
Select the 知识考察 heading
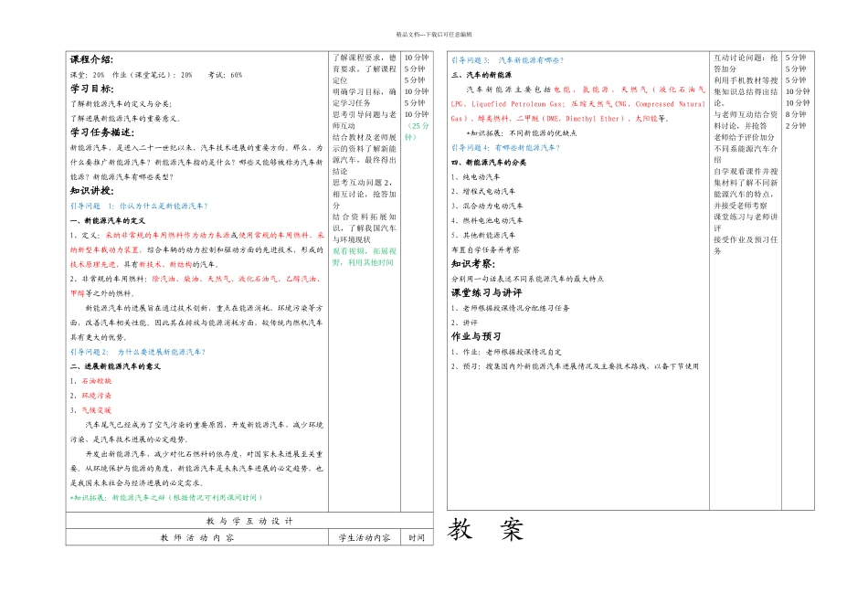[473, 263]
